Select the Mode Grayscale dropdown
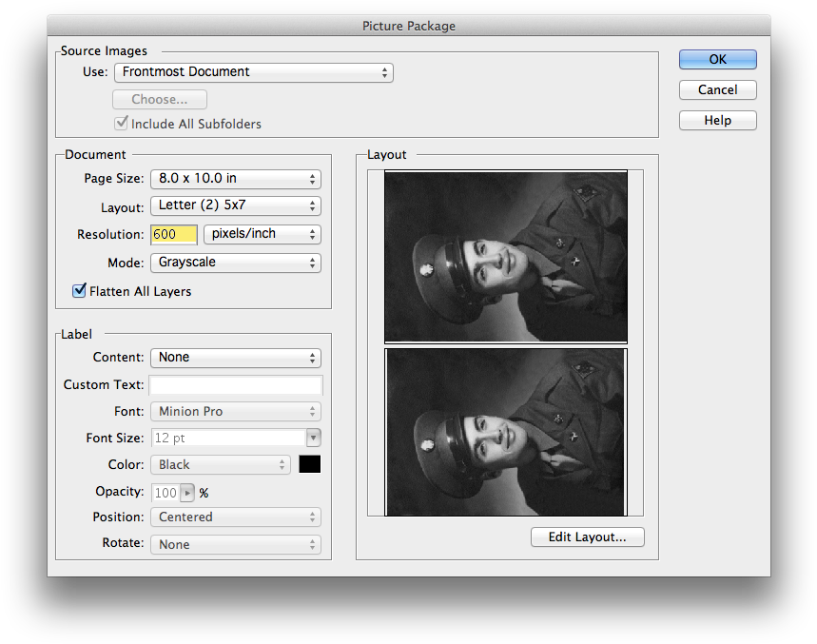The height and width of the screenshot is (644, 817). (235, 263)
